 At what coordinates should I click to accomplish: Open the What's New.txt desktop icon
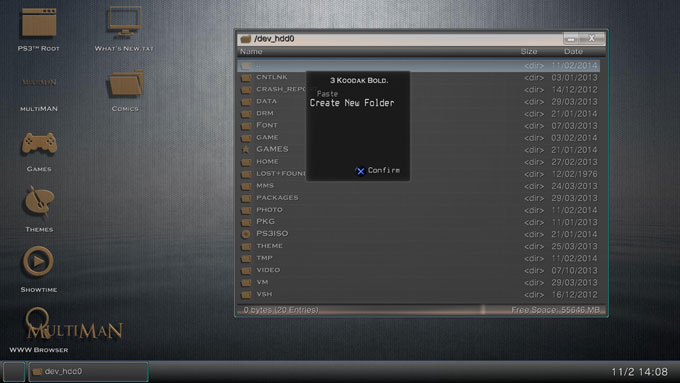tap(125, 22)
